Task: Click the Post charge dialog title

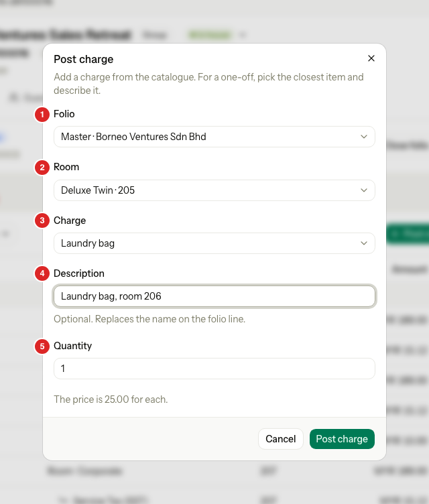Action: [x=84, y=59]
